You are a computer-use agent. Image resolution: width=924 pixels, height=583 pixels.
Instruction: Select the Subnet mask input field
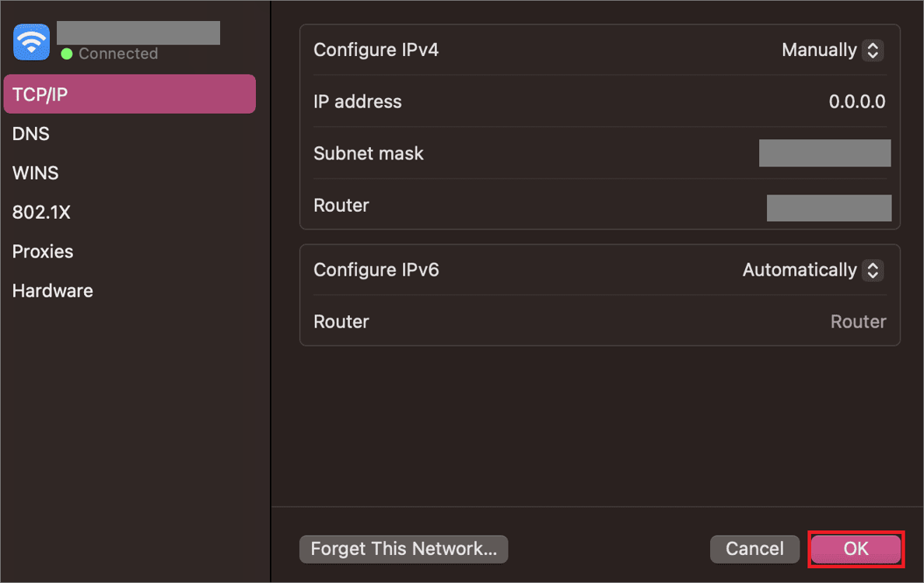pos(824,153)
